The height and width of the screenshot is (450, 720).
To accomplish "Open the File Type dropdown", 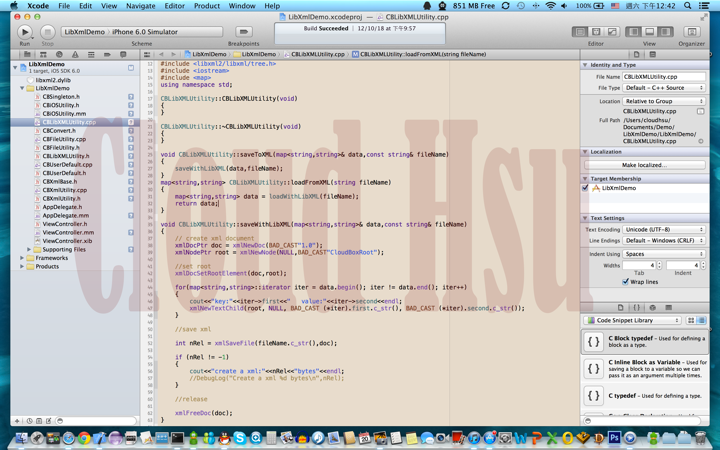I will pyautogui.click(x=664, y=88).
